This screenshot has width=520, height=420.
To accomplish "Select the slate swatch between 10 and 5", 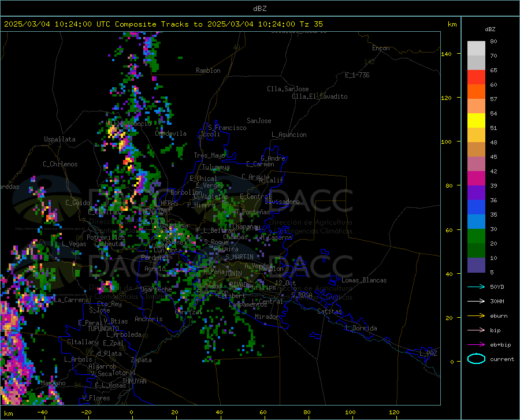I will click(476, 265).
